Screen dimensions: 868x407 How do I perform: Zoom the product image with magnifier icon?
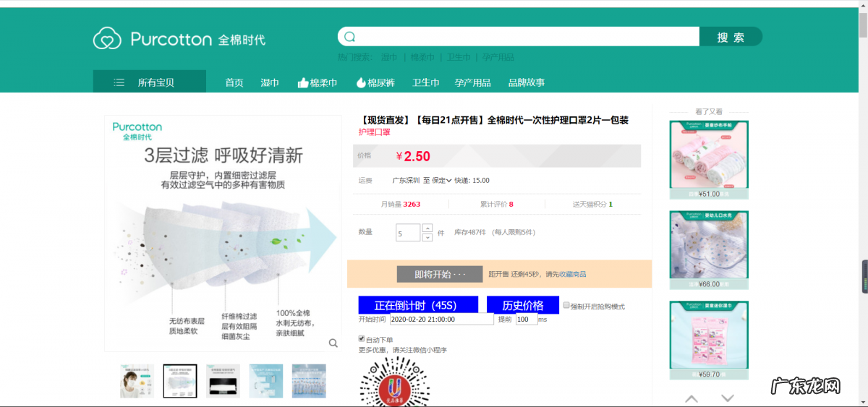333,343
